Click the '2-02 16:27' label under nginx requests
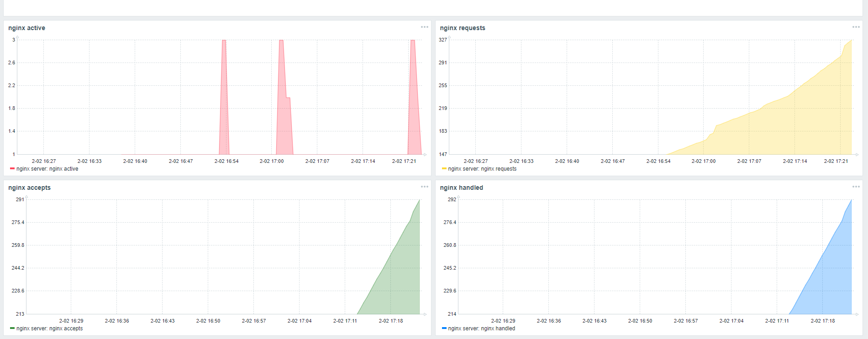 point(476,161)
